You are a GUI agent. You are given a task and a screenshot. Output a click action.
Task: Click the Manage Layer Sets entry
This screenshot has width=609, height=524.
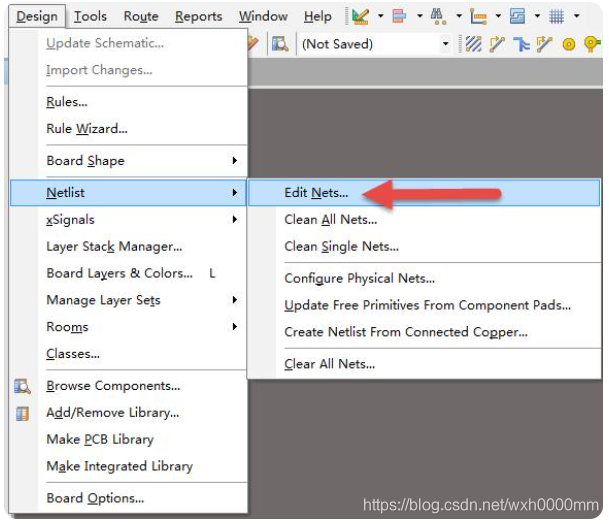[x=128, y=300]
